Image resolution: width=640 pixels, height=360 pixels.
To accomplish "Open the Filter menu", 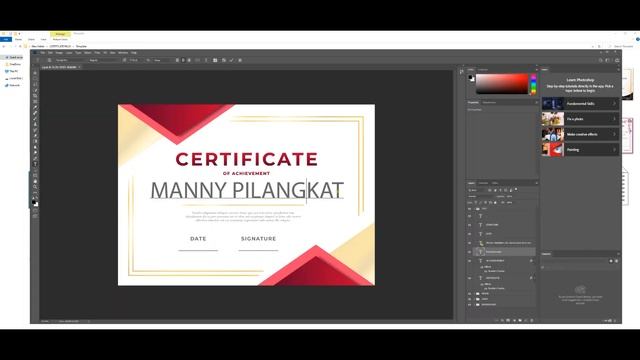I will 97,53.
